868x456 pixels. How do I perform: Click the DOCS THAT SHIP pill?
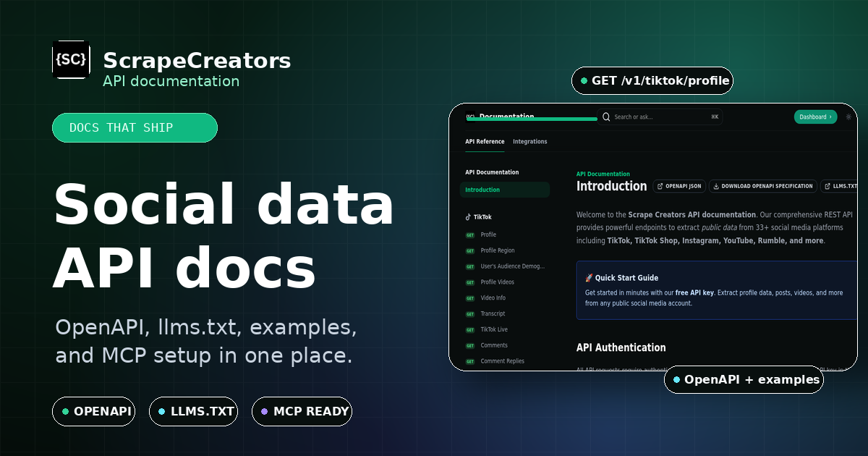135,127
